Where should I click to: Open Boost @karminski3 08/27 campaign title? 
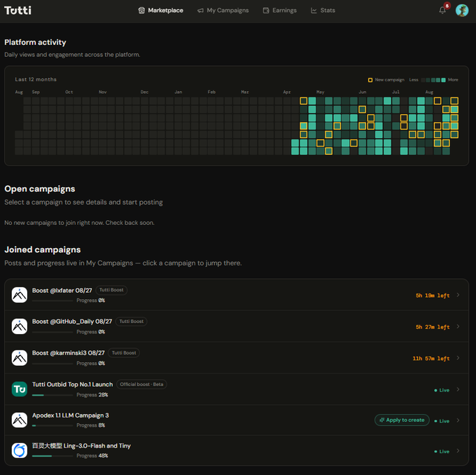point(69,353)
